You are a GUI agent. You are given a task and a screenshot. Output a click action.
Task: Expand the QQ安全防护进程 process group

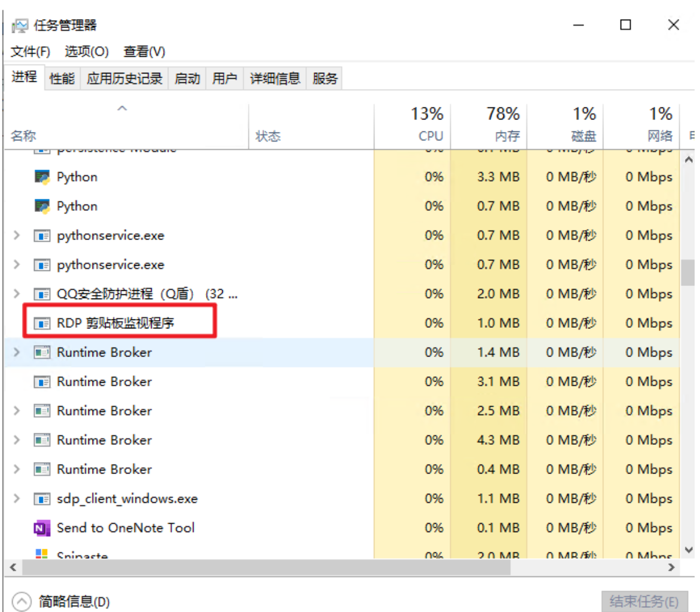point(17,294)
